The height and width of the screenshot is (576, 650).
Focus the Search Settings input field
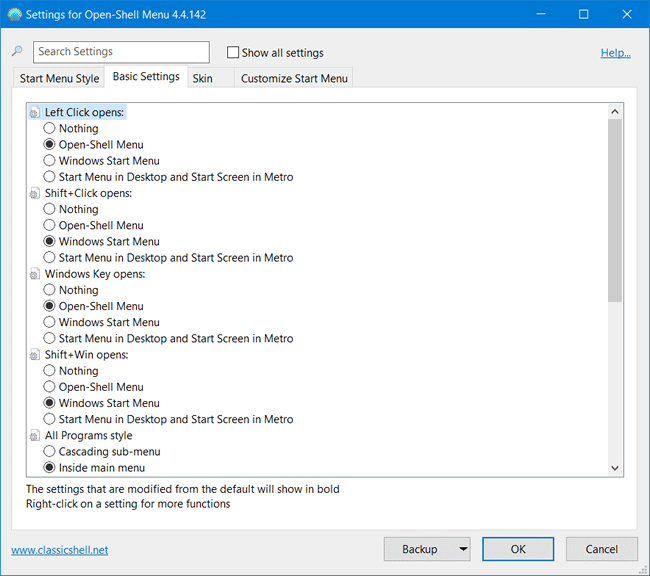pyautogui.click(x=121, y=52)
